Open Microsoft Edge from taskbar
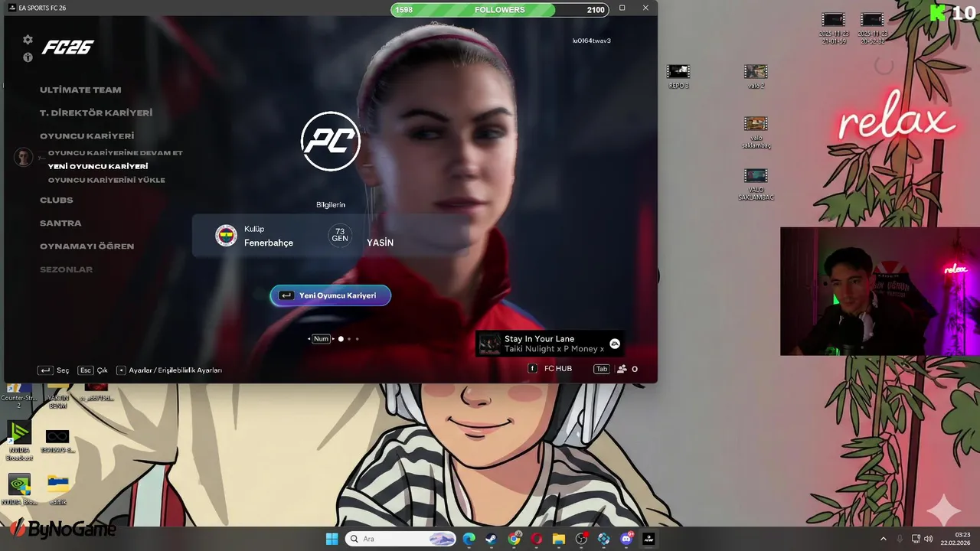 (x=469, y=539)
